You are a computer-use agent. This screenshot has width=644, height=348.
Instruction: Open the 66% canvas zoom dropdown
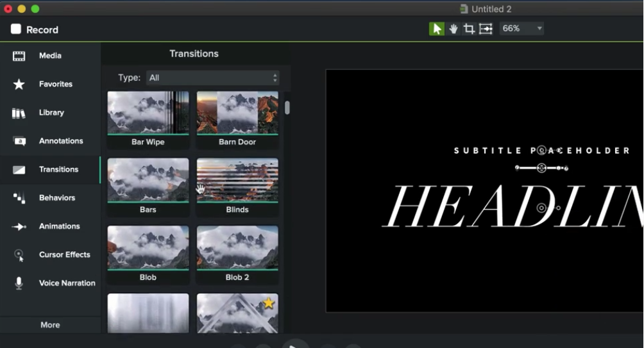521,29
